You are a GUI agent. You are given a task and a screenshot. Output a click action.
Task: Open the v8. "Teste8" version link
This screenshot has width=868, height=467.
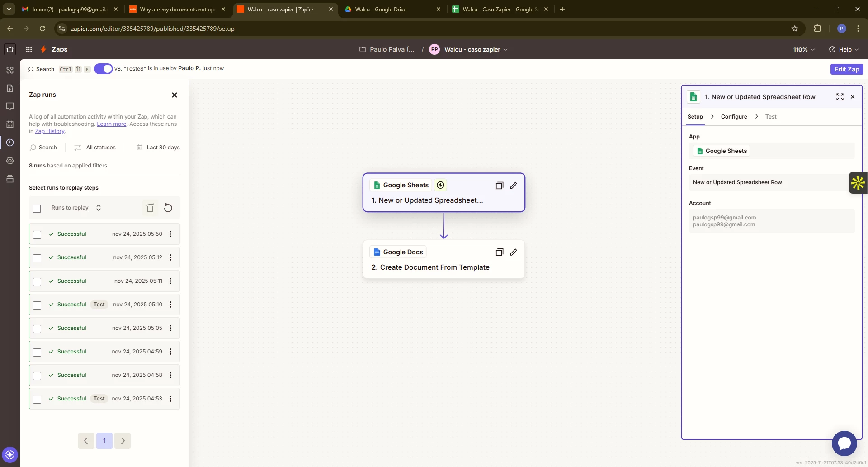pyautogui.click(x=130, y=69)
